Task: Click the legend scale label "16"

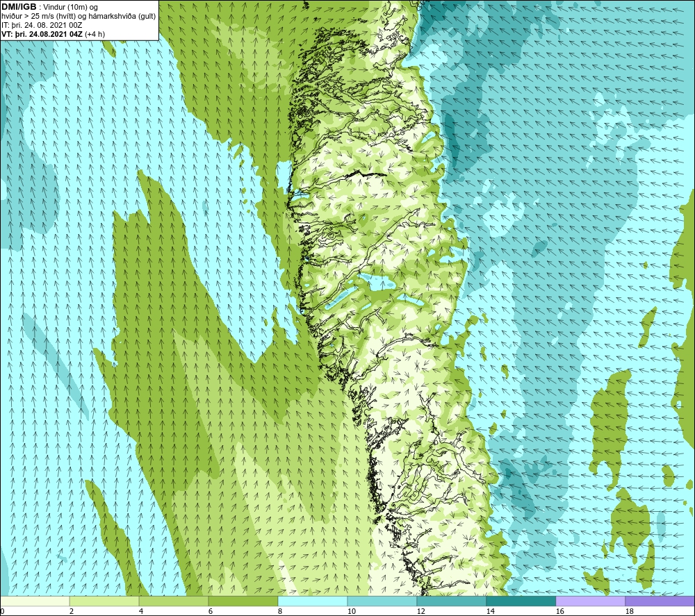Action: pos(559,612)
